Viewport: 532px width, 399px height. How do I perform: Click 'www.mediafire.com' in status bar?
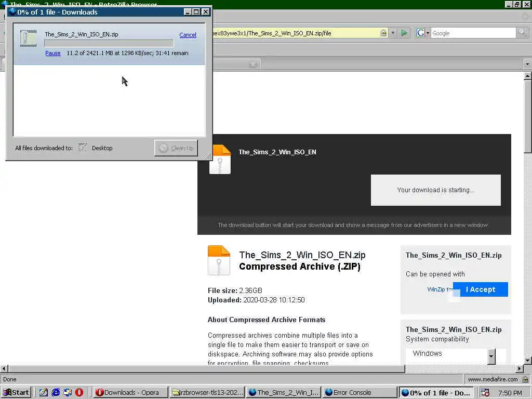point(493,379)
